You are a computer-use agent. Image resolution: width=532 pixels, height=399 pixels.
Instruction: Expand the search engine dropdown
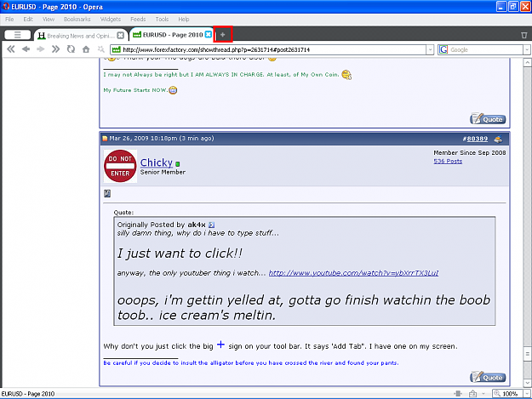click(x=527, y=50)
